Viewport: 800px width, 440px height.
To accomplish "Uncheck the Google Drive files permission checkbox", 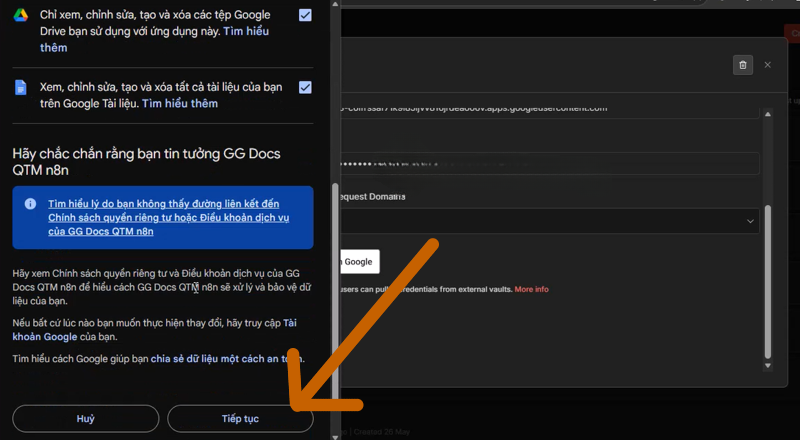I will (x=305, y=15).
